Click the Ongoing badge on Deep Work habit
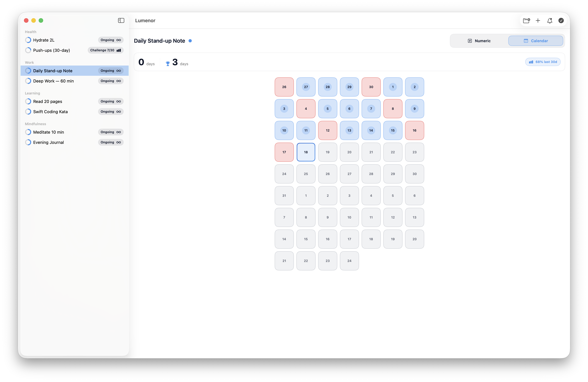The height and width of the screenshot is (382, 588). pyautogui.click(x=110, y=81)
